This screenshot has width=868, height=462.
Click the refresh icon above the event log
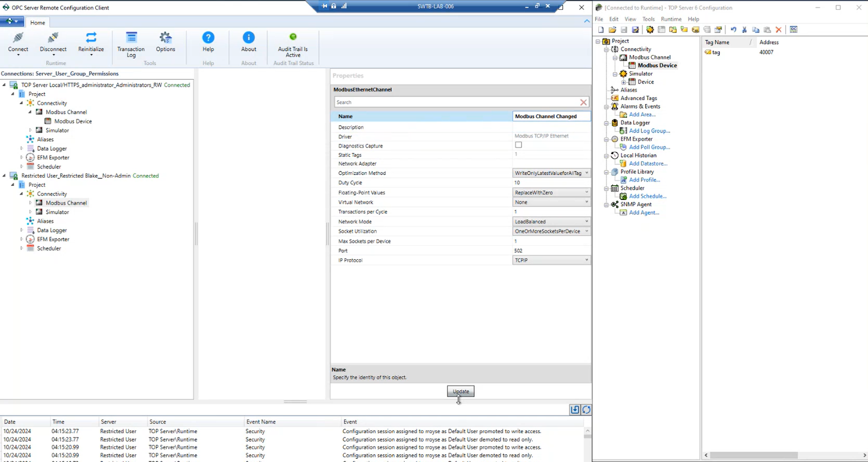[586, 410]
